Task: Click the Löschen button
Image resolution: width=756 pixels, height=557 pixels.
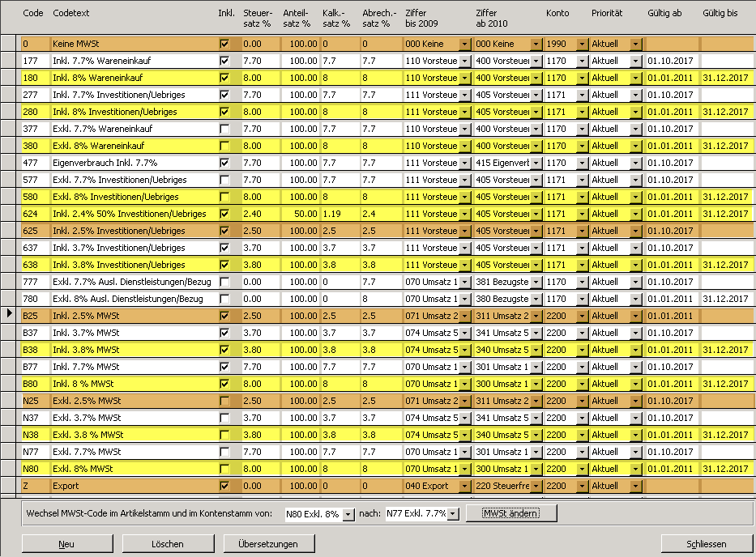Action: pyautogui.click(x=167, y=544)
